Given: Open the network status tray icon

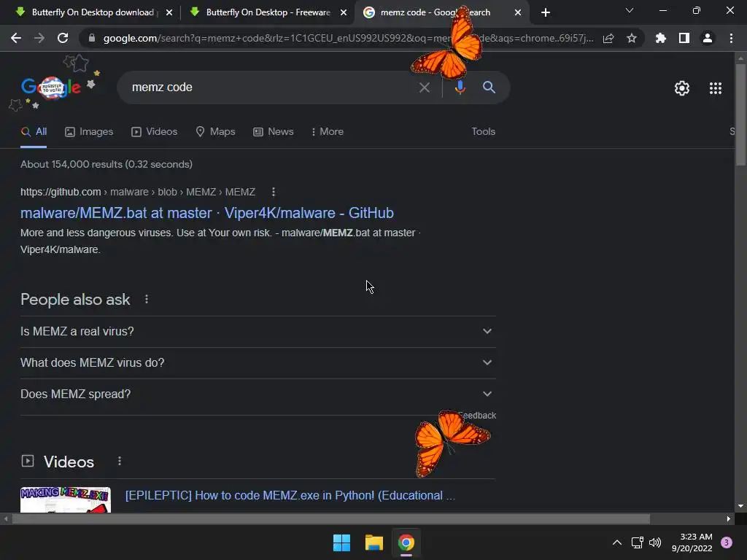Looking at the screenshot, I should [637, 542].
